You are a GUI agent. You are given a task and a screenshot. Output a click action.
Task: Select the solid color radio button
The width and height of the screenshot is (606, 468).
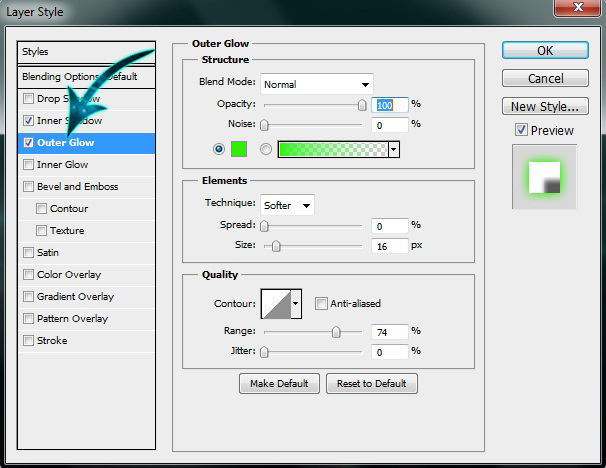click(219, 149)
